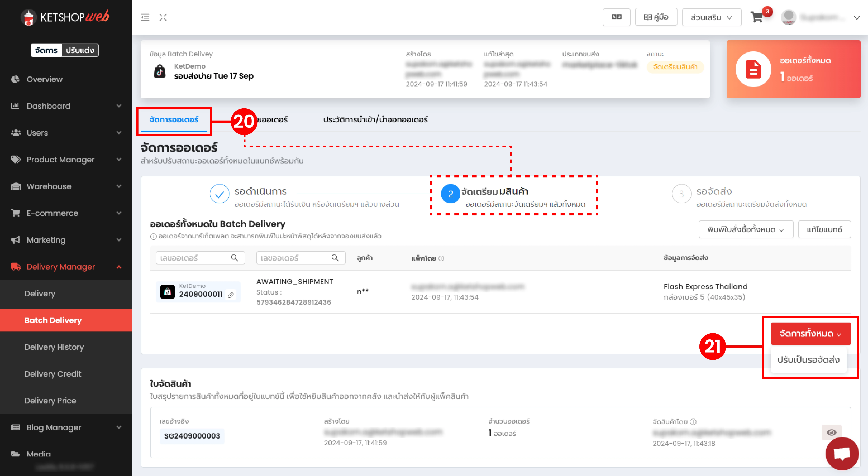This screenshot has width=868, height=476.
Task: Click the Media folder icon
Action: (x=15, y=454)
